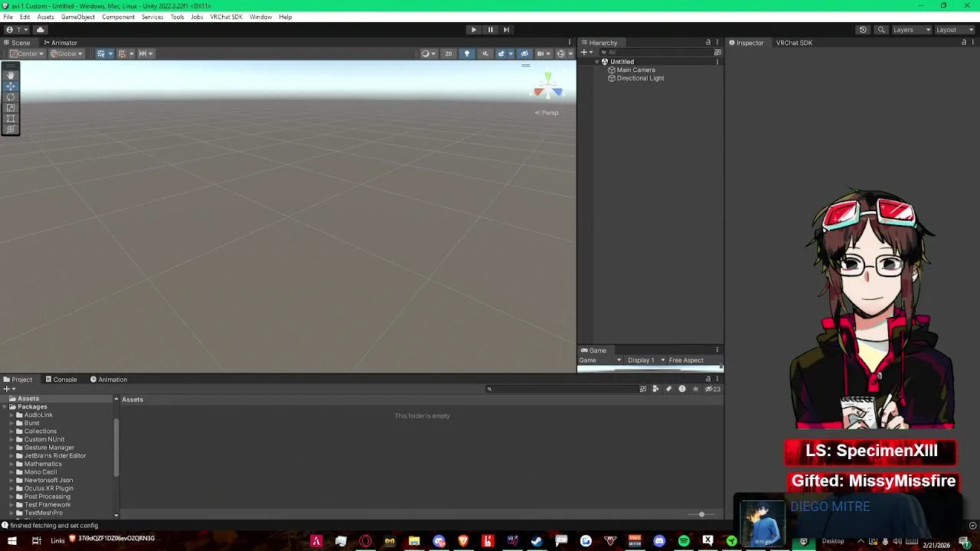The height and width of the screenshot is (551, 980).
Task: Open the GameObject menu
Action: (x=78, y=17)
